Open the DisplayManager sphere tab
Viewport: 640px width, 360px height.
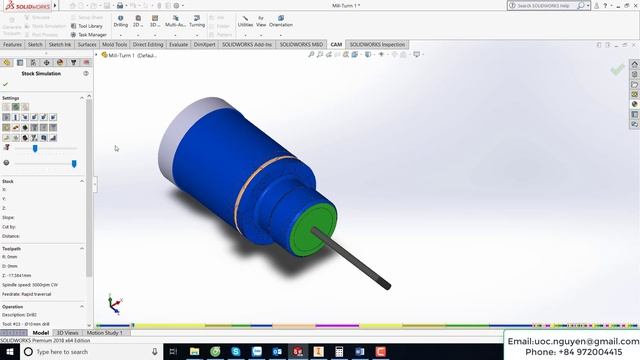[60, 62]
